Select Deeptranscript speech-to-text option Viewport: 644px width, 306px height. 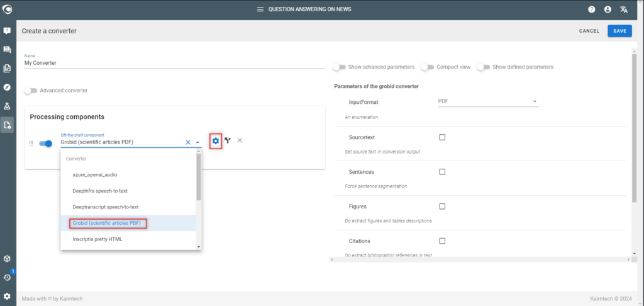(128, 207)
